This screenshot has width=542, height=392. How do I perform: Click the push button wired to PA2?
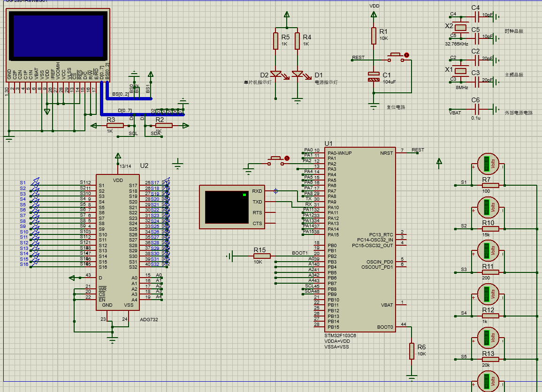click(275, 161)
